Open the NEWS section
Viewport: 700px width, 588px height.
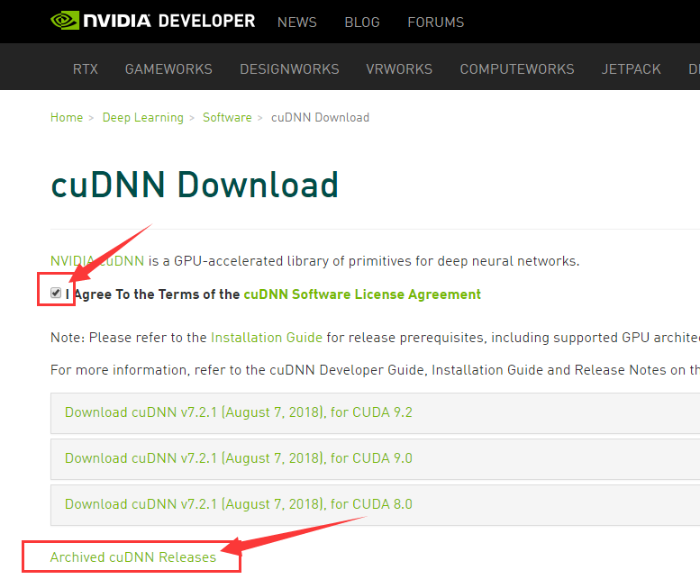click(297, 23)
